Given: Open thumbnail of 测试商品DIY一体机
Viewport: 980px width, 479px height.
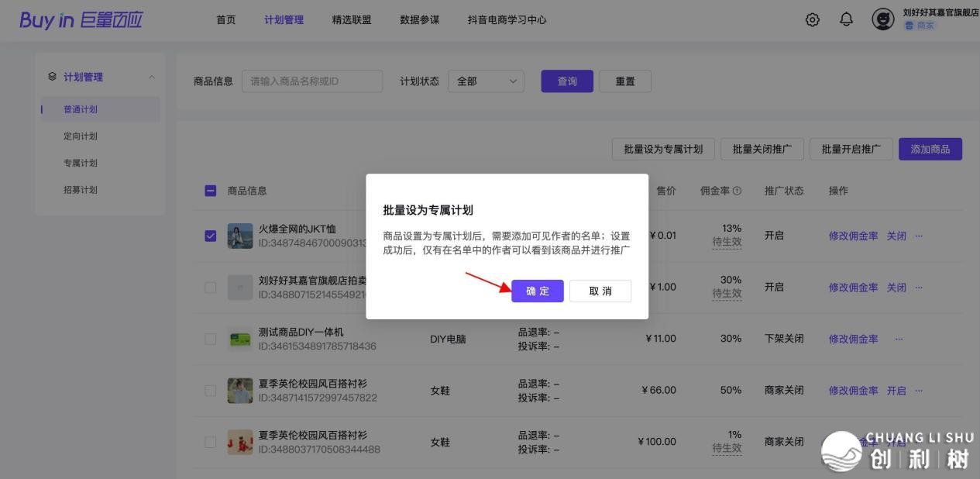Looking at the screenshot, I should (240, 339).
